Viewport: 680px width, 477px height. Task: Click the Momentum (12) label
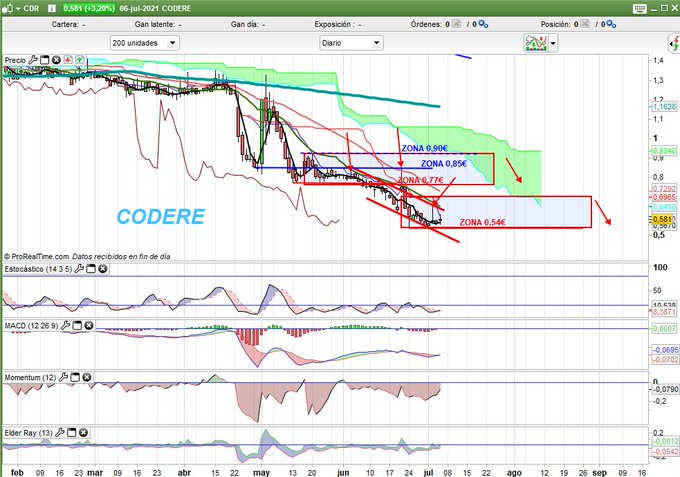tap(30, 378)
